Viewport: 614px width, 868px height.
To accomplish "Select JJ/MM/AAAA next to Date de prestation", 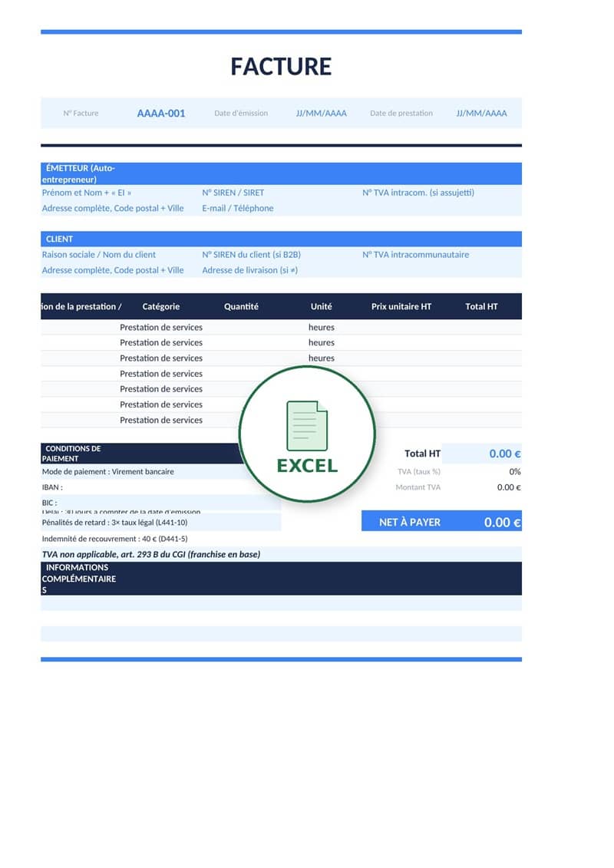I will pos(482,113).
